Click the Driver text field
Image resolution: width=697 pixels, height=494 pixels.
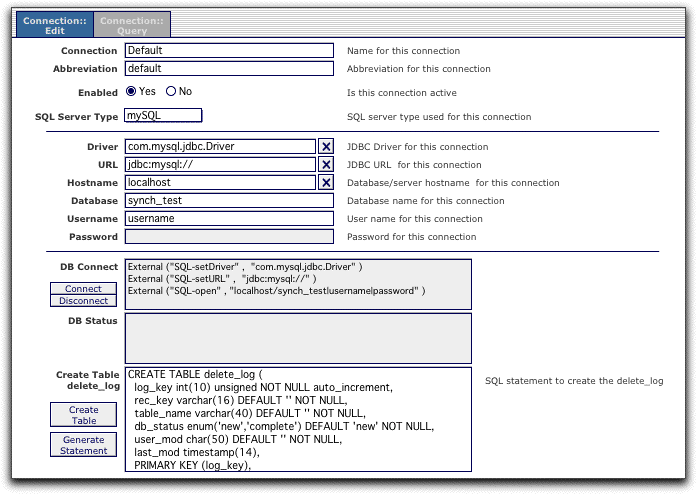[220, 147]
